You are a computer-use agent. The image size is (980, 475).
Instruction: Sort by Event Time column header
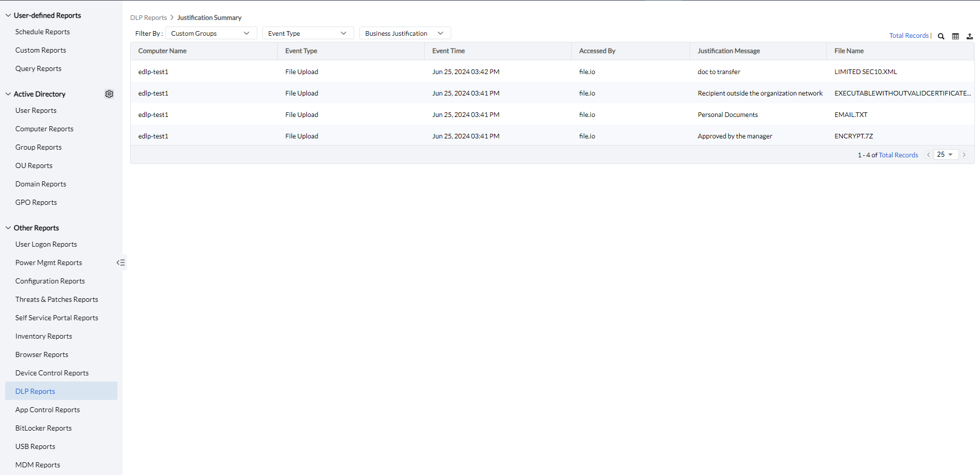click(449, 51)
